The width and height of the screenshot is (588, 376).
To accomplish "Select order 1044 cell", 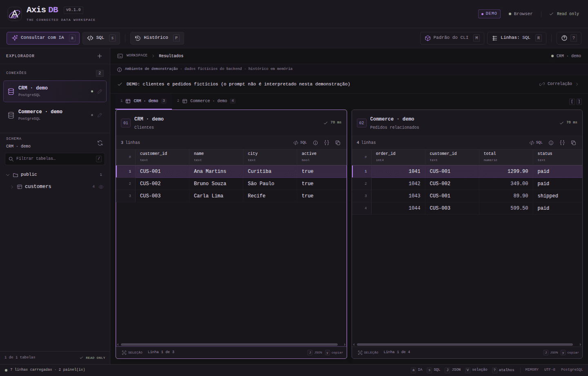I will point(398,208).
